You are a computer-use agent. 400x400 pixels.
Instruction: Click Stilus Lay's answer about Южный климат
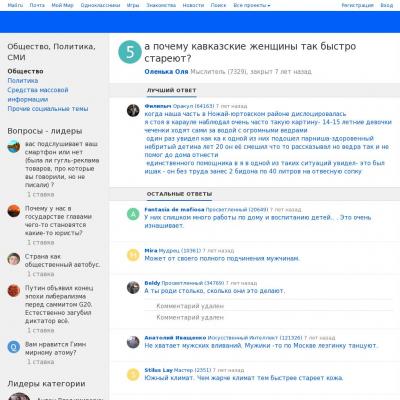click(x=244, y=378)
